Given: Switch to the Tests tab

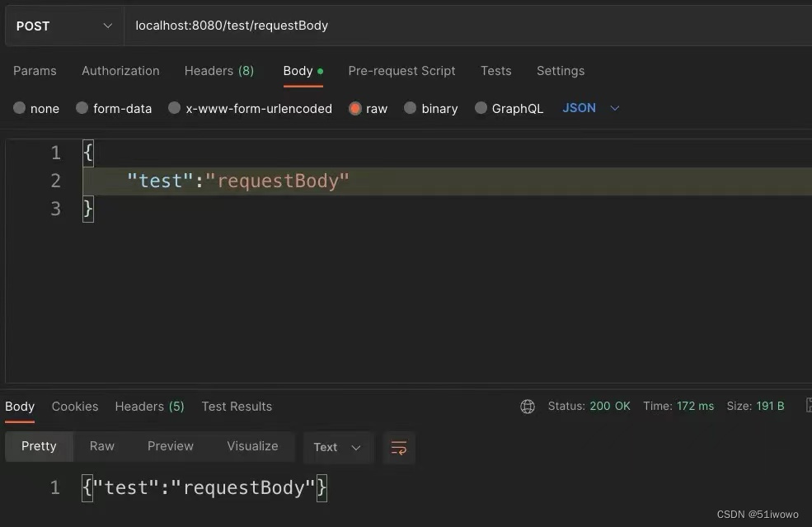Looking at the screenshot, I should 496,71.
